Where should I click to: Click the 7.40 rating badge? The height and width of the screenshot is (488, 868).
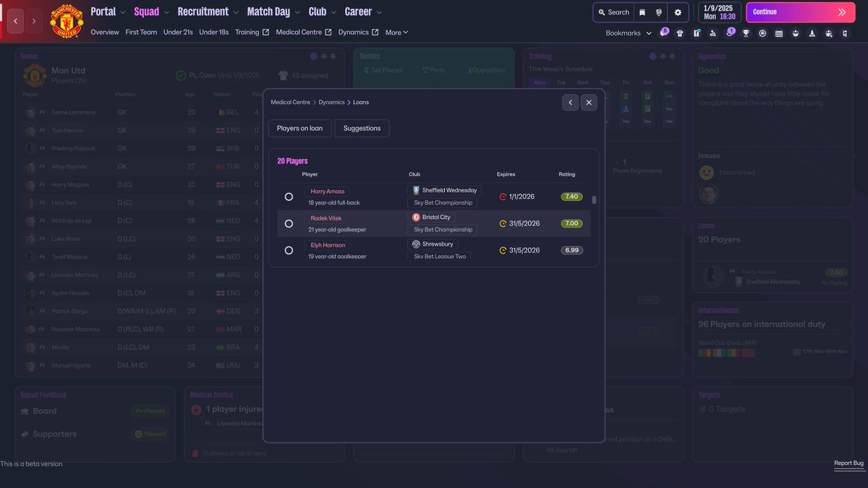coord(571,197)
